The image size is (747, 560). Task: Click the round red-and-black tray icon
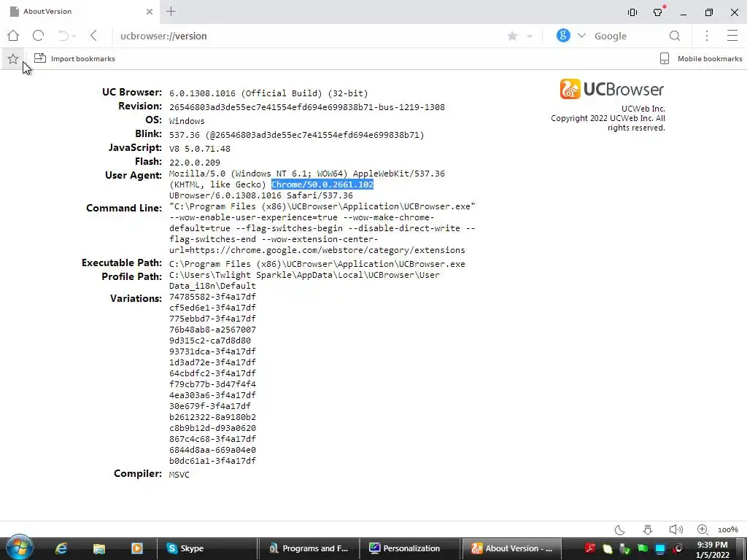click(x=678, y=548)
